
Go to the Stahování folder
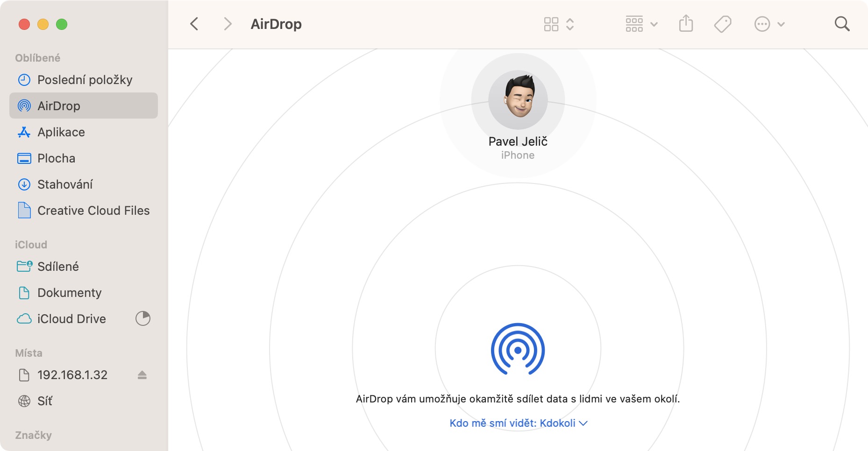pos(65,184)
